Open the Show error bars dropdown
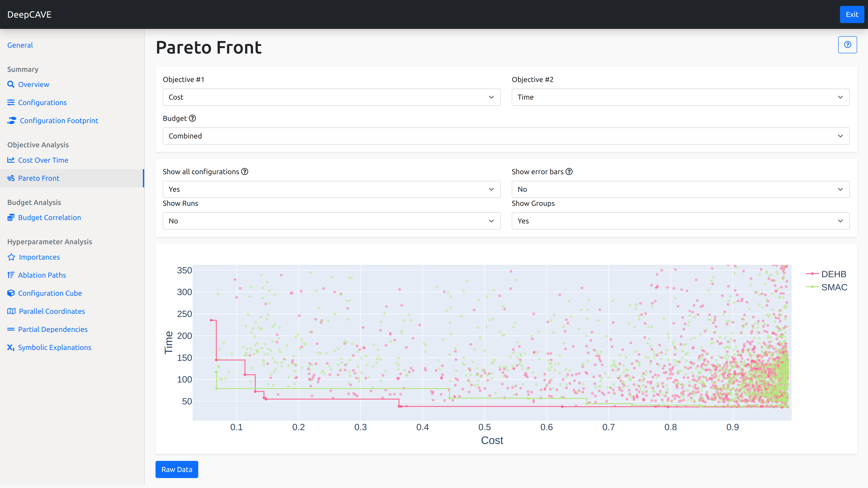Viewport: 868px width, 488px height. coord(681,189)
